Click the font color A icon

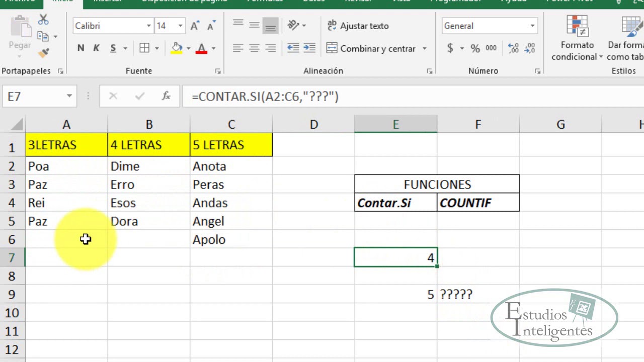(202, 48)
